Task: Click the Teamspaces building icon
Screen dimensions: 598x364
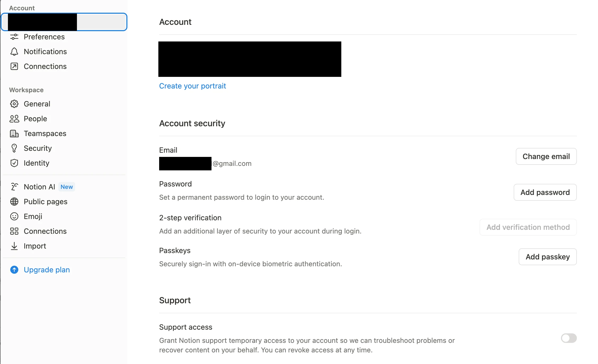Action: coord(14,133)
